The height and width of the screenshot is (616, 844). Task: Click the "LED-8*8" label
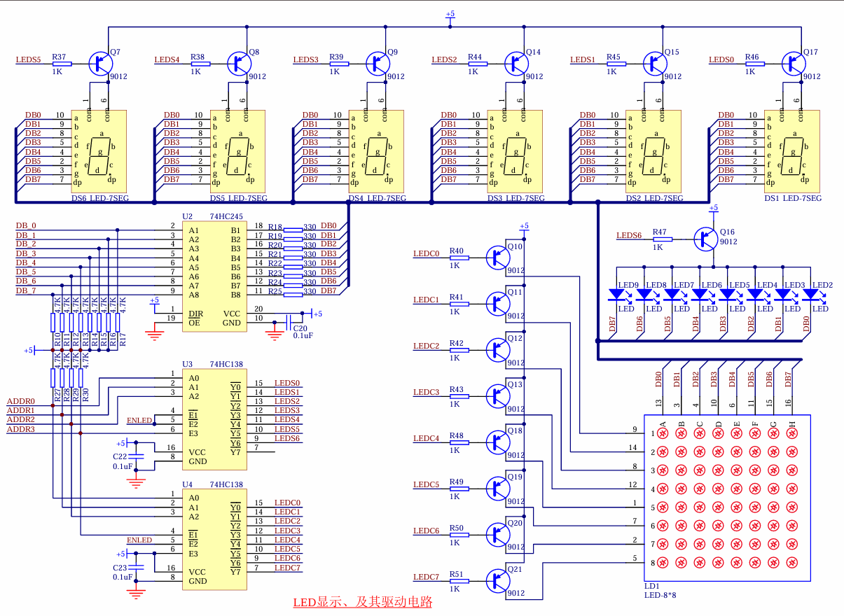660,596
